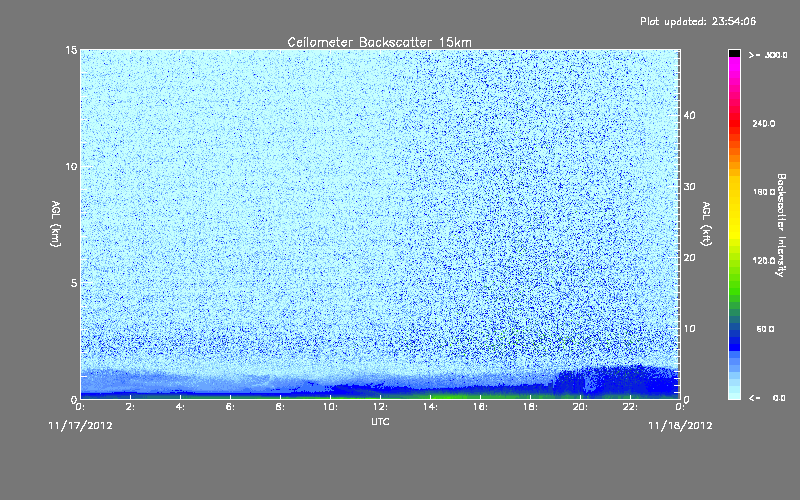Click the dark blue boundary layer near 21 UTC

(x=605, y=382)
